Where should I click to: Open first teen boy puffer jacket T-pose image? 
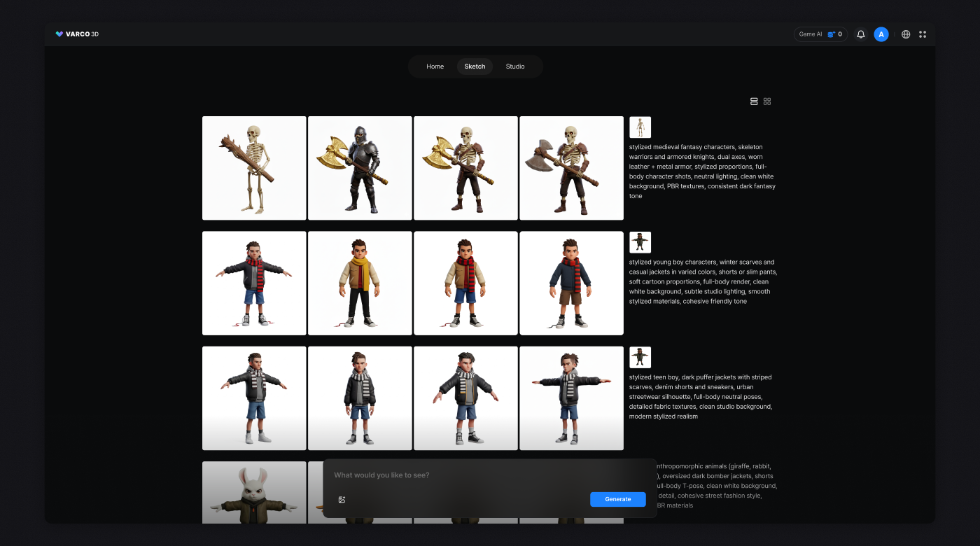(x=254, y=398)
